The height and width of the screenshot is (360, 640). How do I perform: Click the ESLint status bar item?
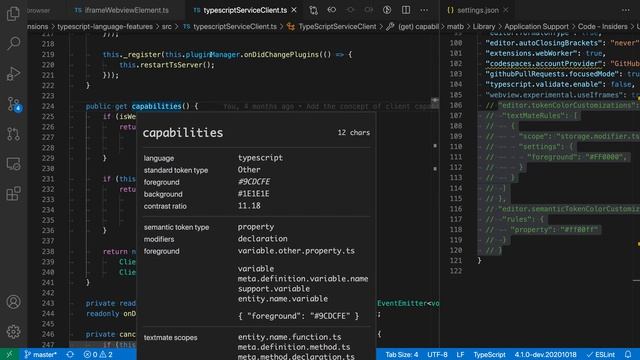pos(600,354)
